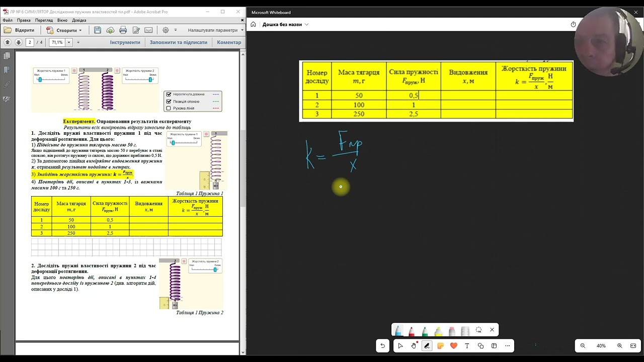Open the more options ellipsis in Whiteboard
This screenshot has height=362, width=644.
507,346
